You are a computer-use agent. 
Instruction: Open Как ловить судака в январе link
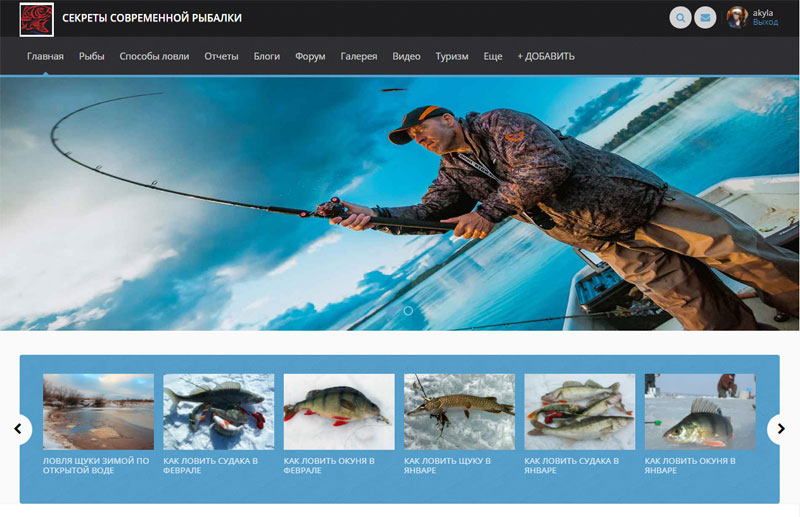point(571,465)
